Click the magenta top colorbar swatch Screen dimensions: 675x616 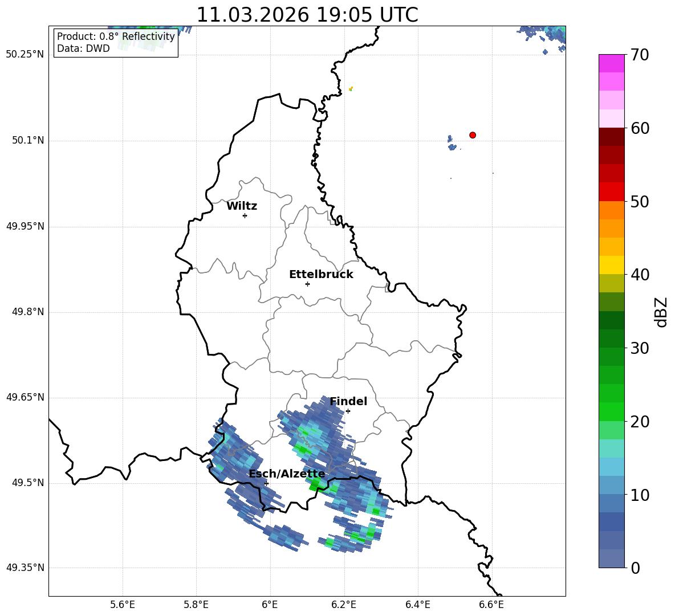pyautogui.click(x=612, y=63)
